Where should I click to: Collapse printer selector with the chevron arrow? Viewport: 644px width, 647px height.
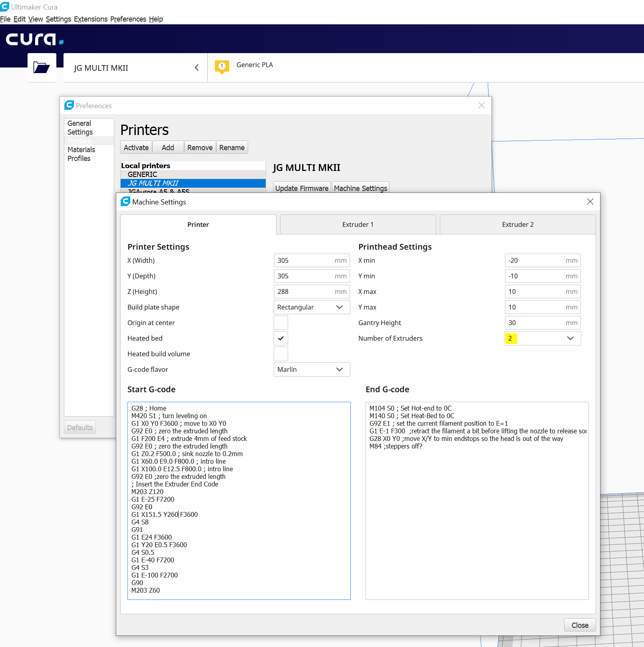[197, 68]
